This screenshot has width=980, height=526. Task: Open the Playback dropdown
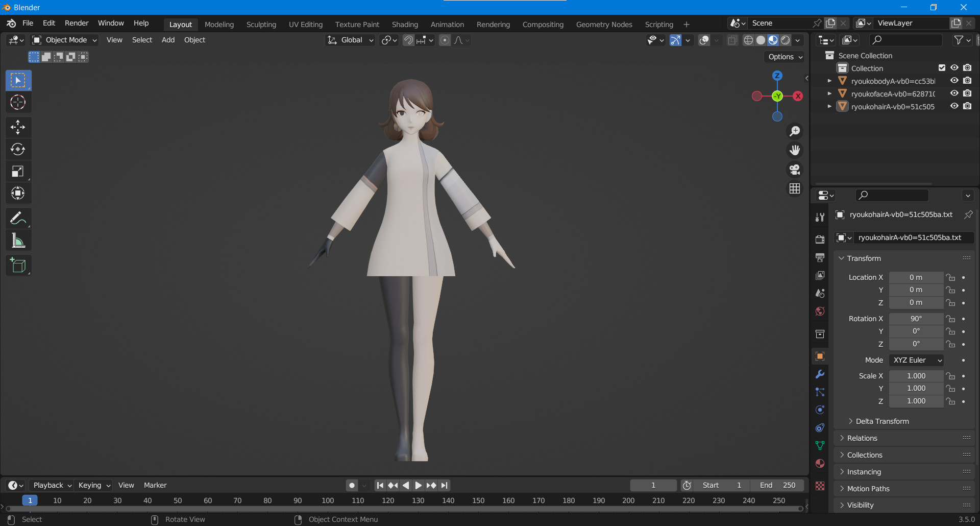(x=52, y=486)
